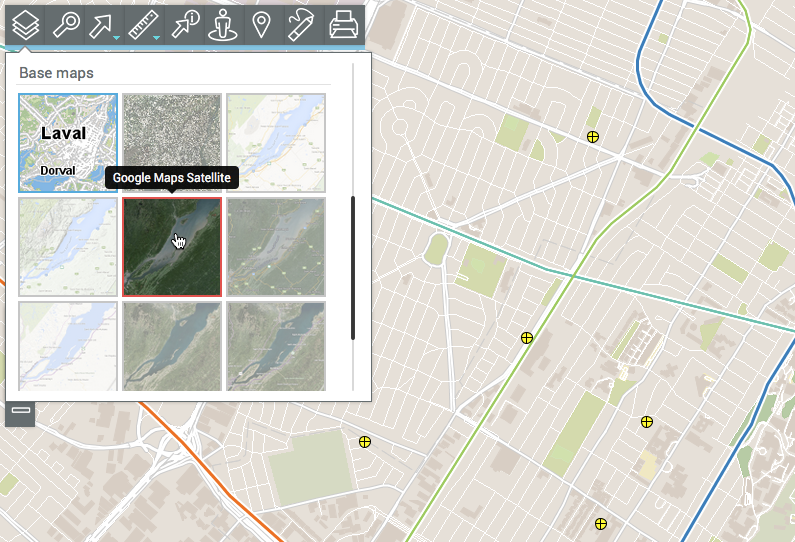Activate the identify info arrow tool
Screen dimensions: 795x542
[185, 24]
